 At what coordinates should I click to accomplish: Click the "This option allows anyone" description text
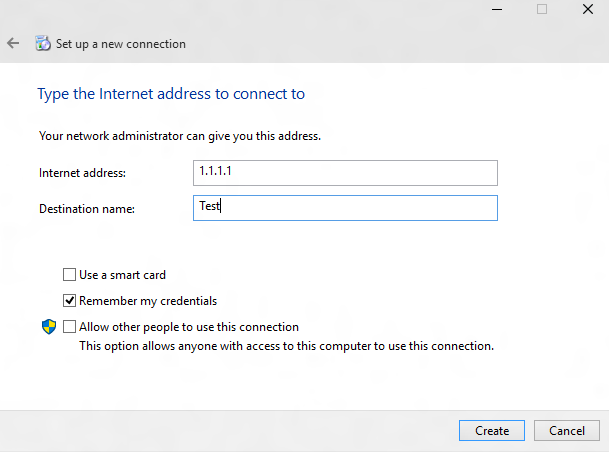(286, 346)
